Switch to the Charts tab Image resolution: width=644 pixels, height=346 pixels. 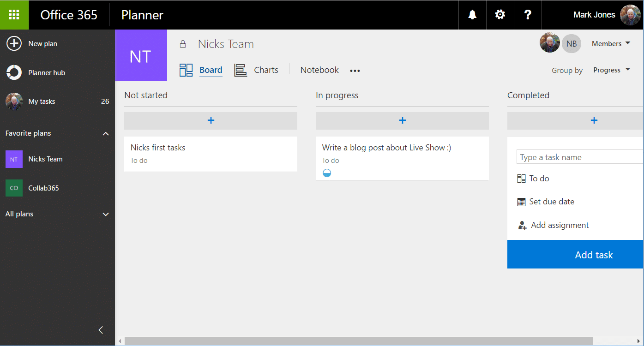click(266, 70)
